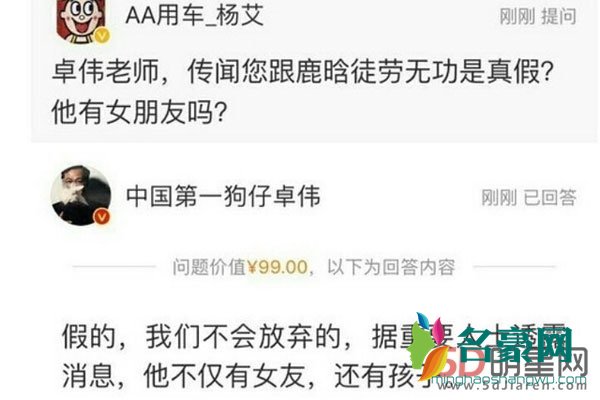
Task: Open username AA用车_杨艾 profile
Action: point(194,16)
